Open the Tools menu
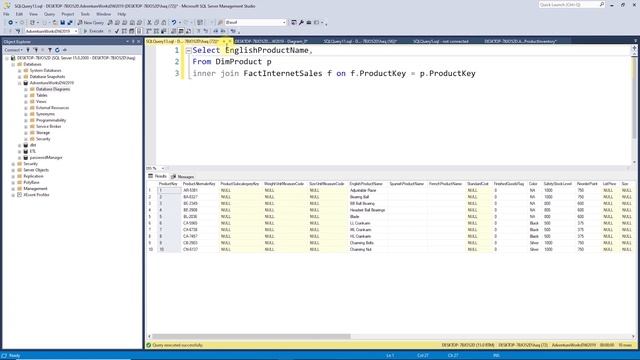 pos(85,14)
